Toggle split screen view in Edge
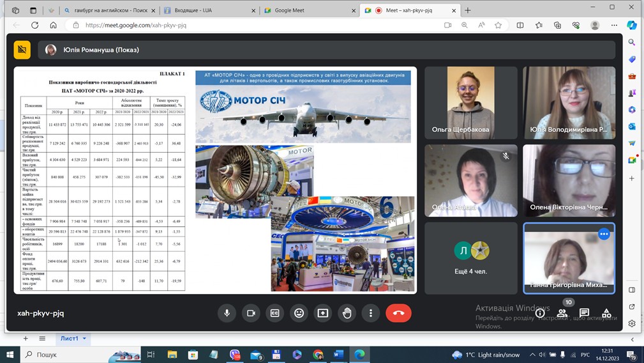644x363 pixels. click(x=520, y=25)
